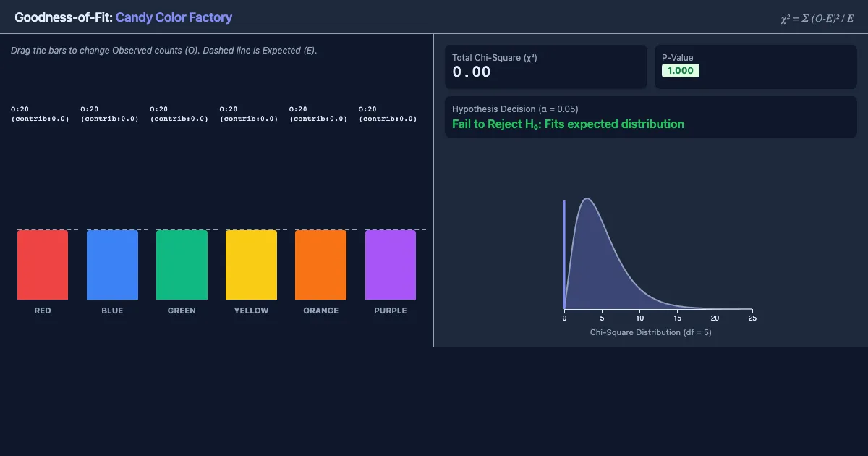Click the observed count label above the purple bar

pos(388,114)
